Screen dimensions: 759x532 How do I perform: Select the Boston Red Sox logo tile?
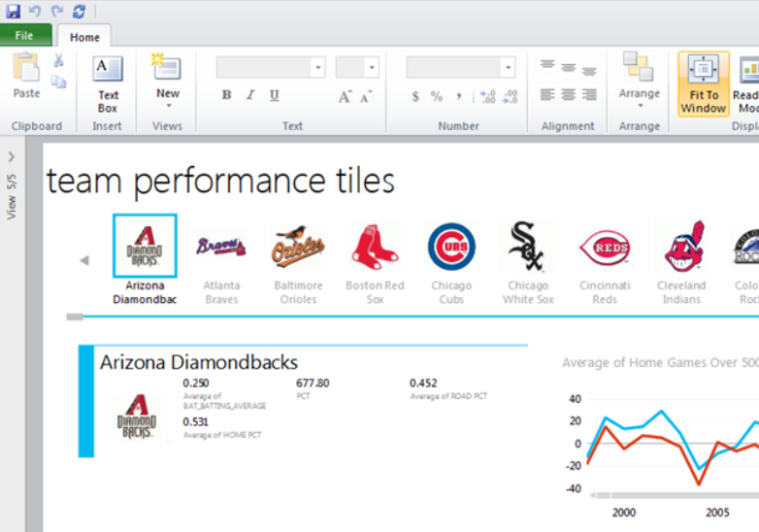pos(376,247)
